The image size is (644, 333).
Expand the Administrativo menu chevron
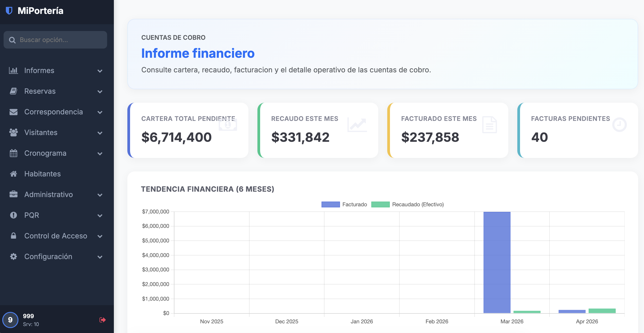(x=100, y=195)
